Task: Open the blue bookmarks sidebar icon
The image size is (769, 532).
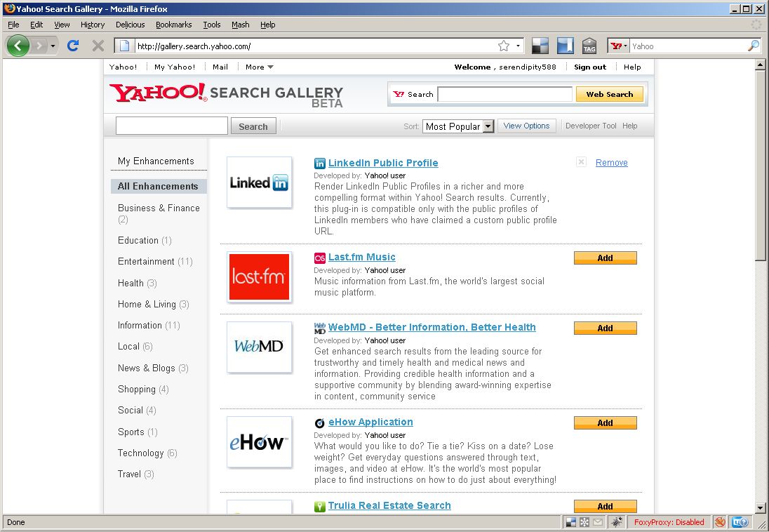Action: tap(565, 46)
